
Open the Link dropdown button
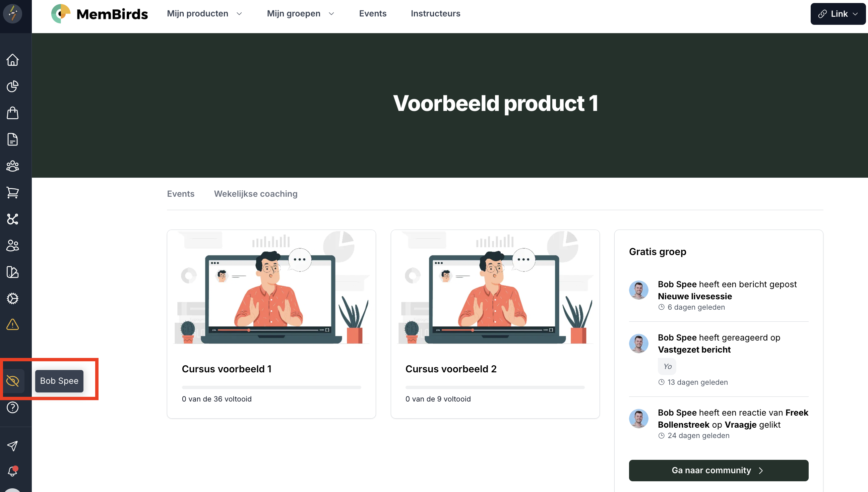838,14
